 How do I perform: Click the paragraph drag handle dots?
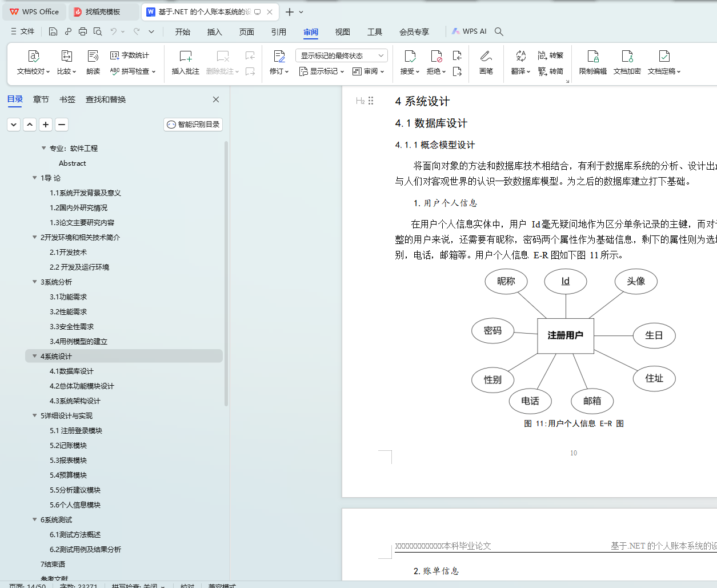pos(371,101)
